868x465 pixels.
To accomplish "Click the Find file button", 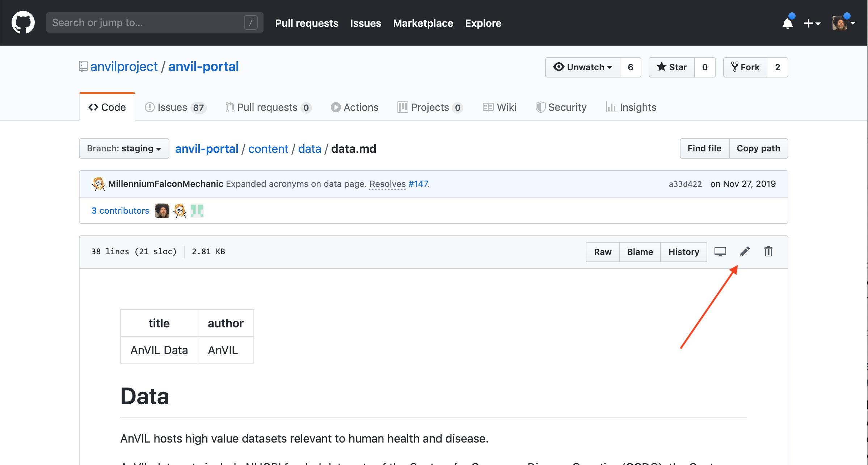I will 704,148.
